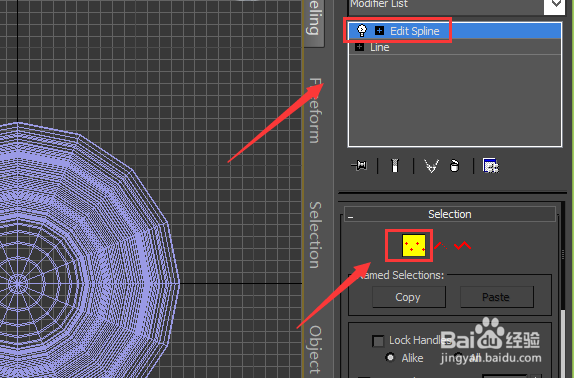Toggle Show End Result icon
This screenshot has height=378, width=574.
point(395,166)
